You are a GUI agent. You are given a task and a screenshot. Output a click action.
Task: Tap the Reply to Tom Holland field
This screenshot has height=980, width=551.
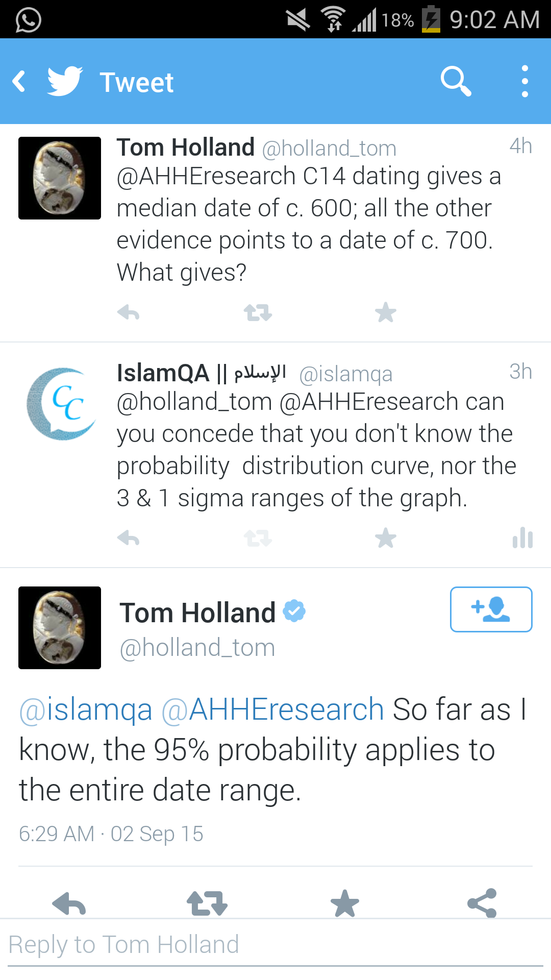click(x=275, y=945)
